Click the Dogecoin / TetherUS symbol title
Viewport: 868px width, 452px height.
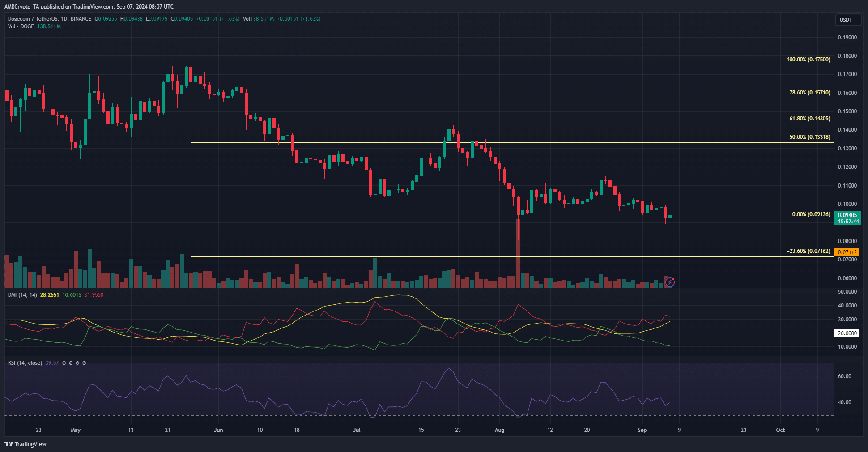tap(50, 19)
